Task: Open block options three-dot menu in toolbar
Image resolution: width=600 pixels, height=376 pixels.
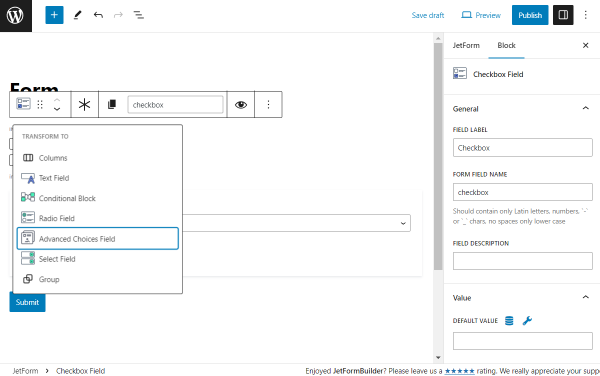Action: [268, 104]
